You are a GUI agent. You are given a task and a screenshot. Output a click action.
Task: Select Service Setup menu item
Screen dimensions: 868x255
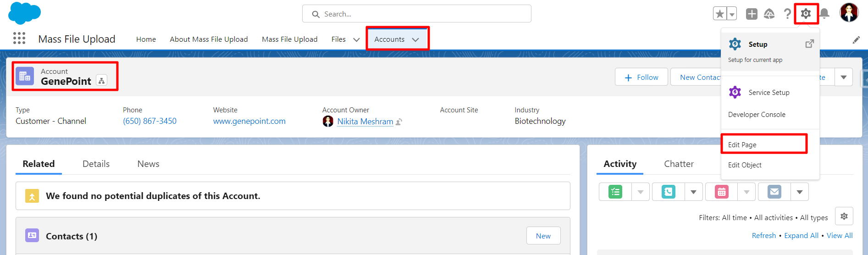770,92
